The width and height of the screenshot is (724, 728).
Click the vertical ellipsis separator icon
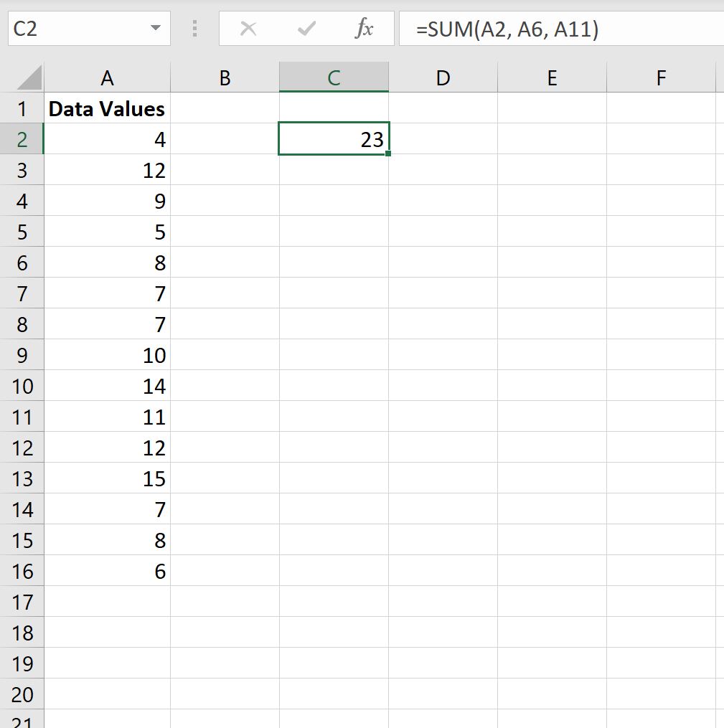click(194, 29)
